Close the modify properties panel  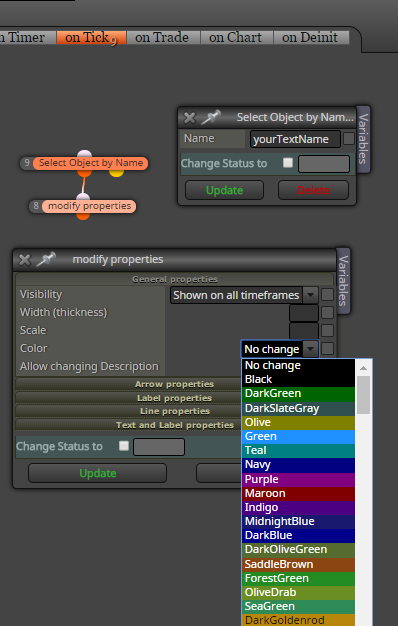pos(25,260)
